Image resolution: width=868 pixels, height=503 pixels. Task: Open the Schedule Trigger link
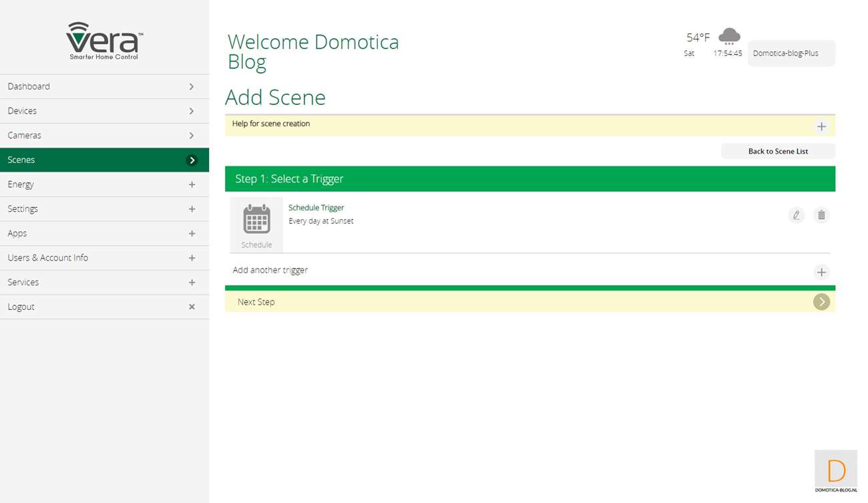(316, 208)
